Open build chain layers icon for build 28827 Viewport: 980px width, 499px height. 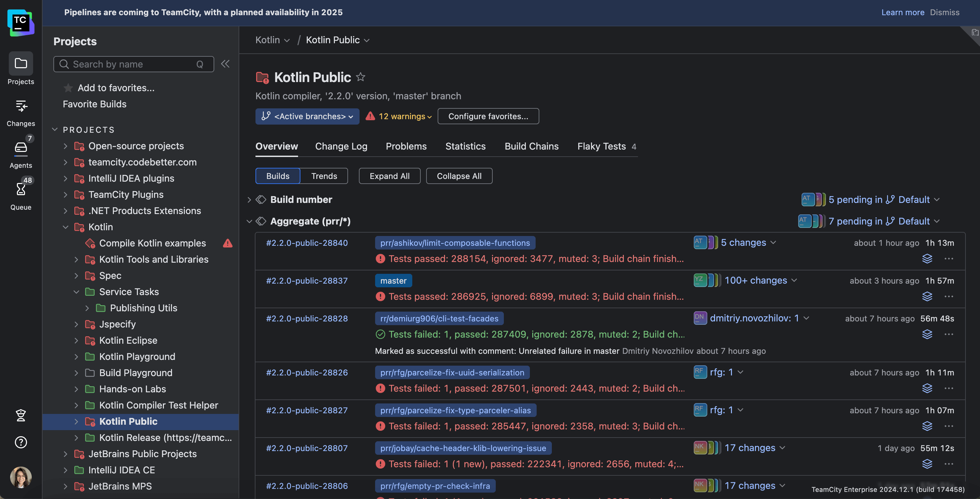[927, 426]
